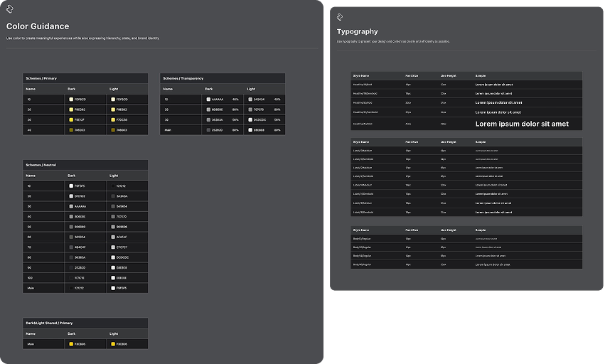Click Font Size header in second Typography table
This screenshot has width=610, height=364.
(412, 142)
